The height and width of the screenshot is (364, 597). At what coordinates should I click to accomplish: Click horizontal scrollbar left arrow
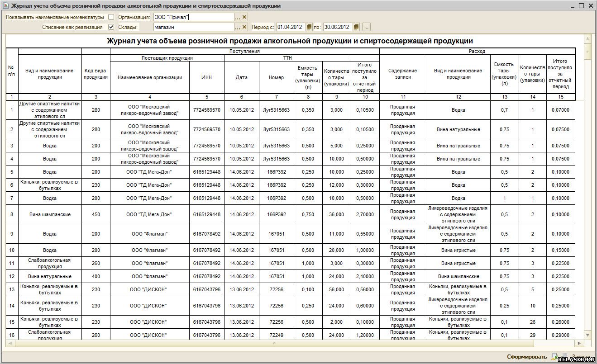coord(10,343)
